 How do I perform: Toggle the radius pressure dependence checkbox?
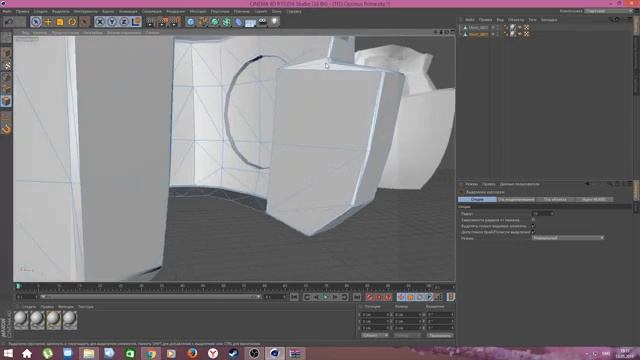533,220
